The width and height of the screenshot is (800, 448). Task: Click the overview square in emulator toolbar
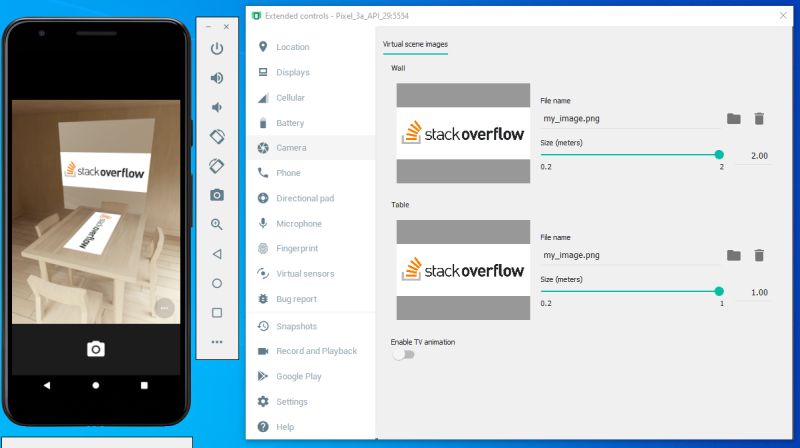pos(217,312)
